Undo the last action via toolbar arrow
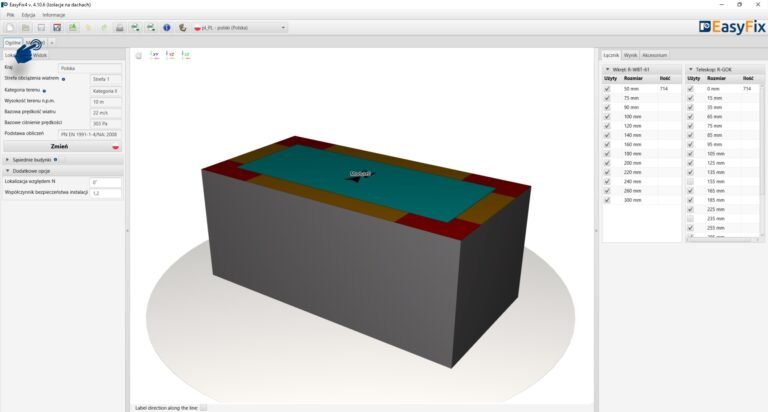Viewport: 768px width, 412px height. [88, 28]
